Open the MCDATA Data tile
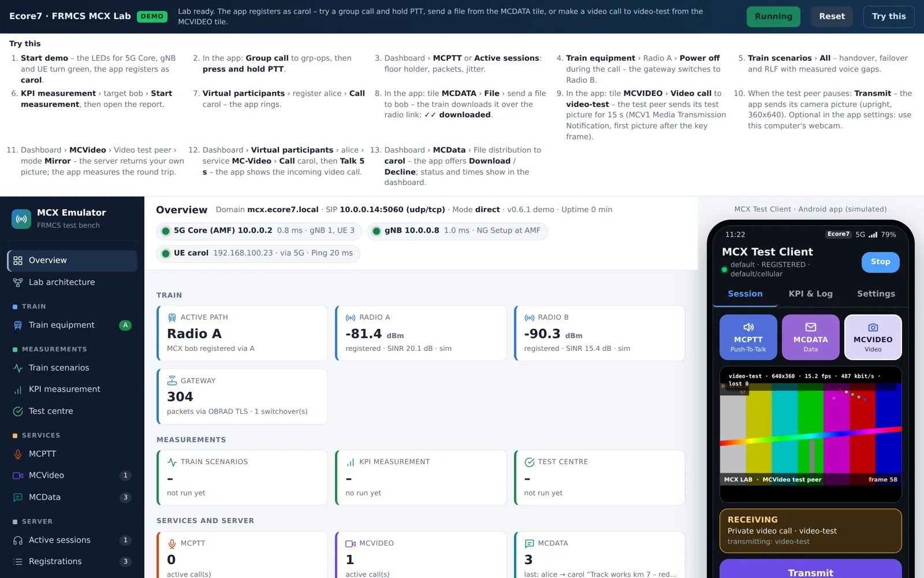Image resolution: width=924 pixels, height=578 pixels. click(x=810, y=338)
